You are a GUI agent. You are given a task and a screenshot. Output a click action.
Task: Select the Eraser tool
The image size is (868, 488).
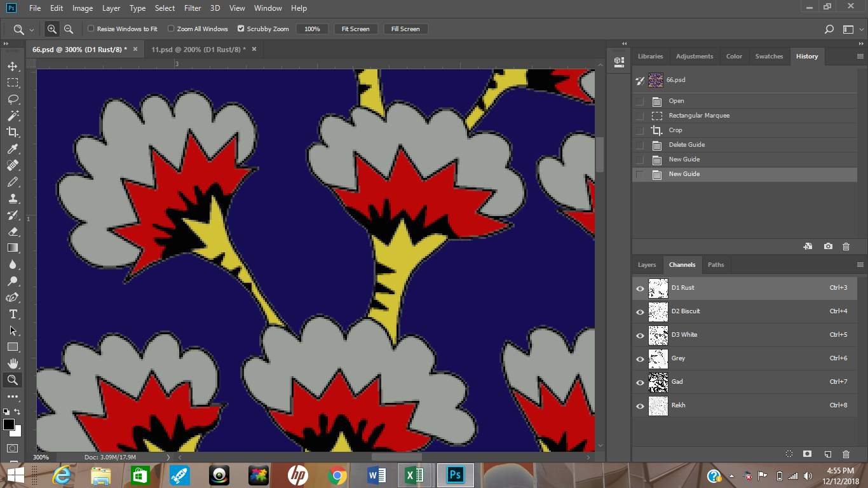pos(12,231)
